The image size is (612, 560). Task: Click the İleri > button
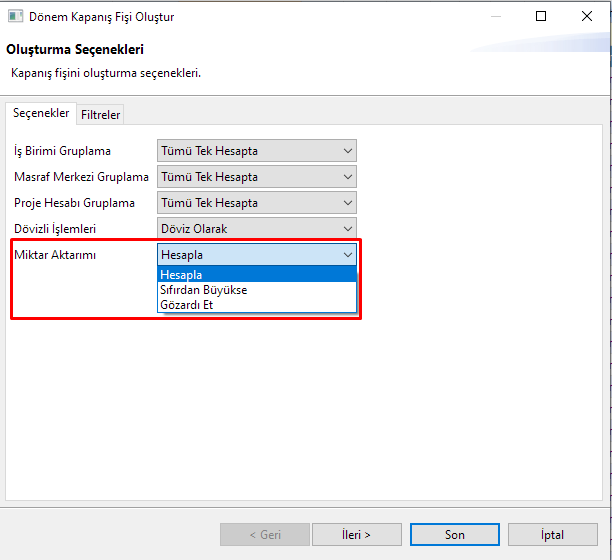[356, 534]
